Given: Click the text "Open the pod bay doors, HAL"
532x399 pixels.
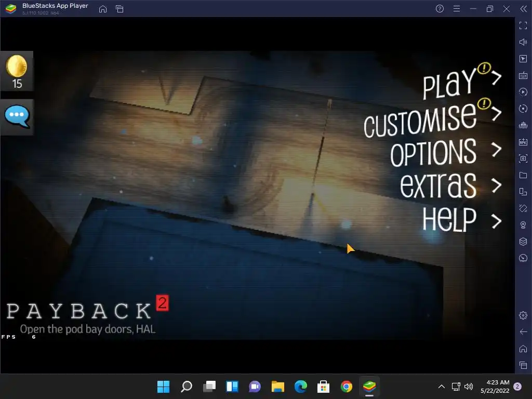Looking at the screenshot, I should point(88,329).
